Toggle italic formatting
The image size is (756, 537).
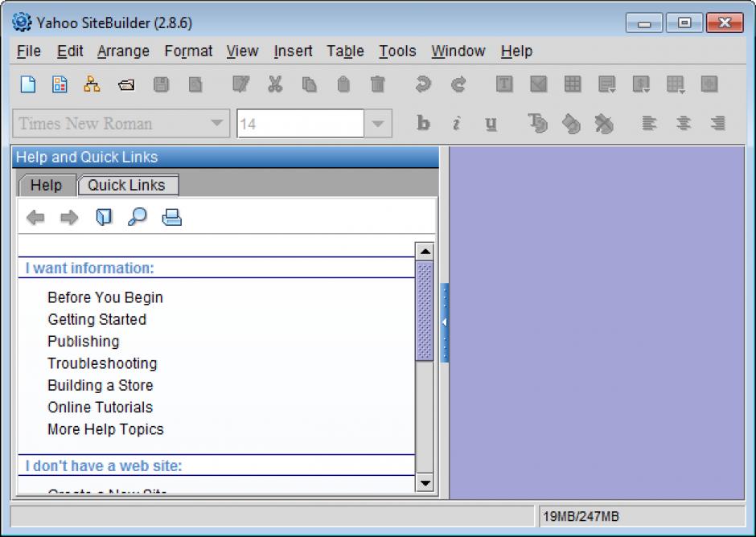(456, 124)
